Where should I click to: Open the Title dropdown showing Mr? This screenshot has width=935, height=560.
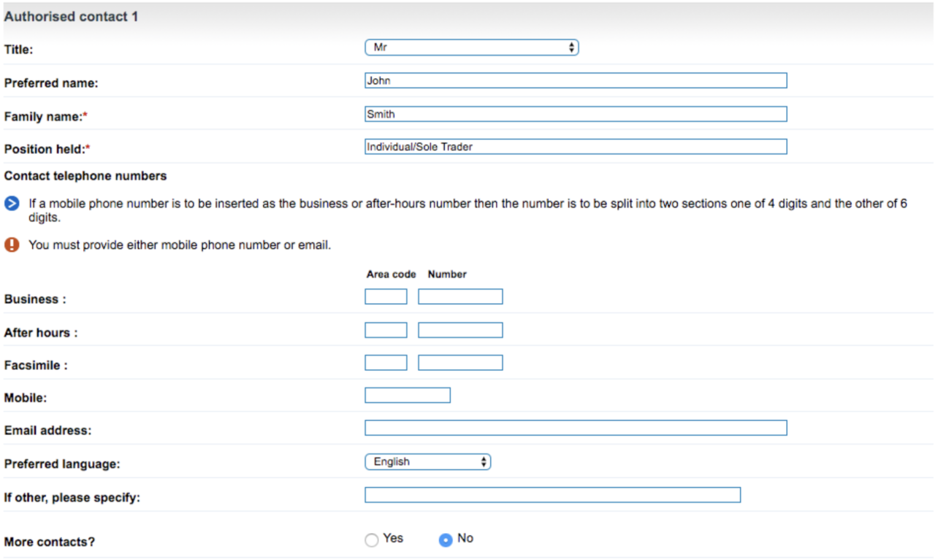tap(471, 47)
